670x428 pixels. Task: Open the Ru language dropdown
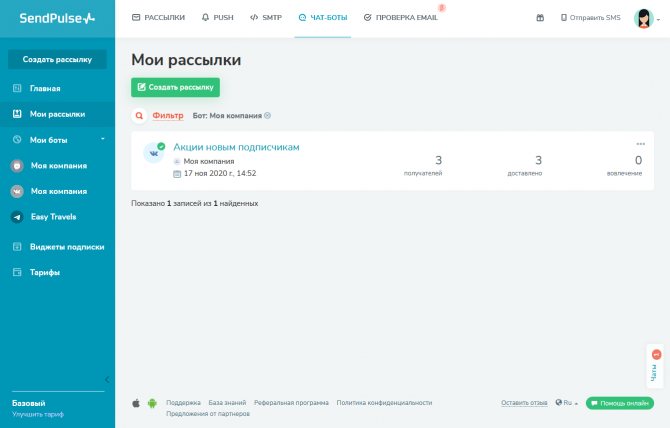[567, 403]
